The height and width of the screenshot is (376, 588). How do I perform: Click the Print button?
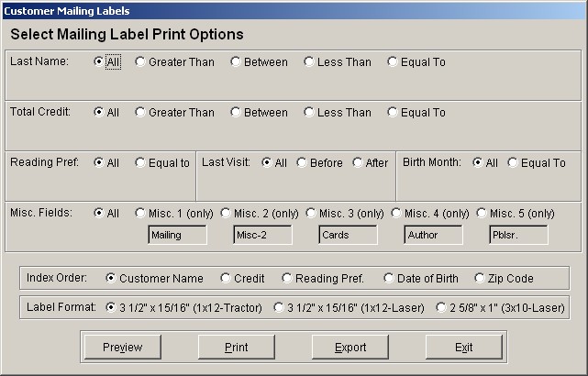click(x=237, y=348)
